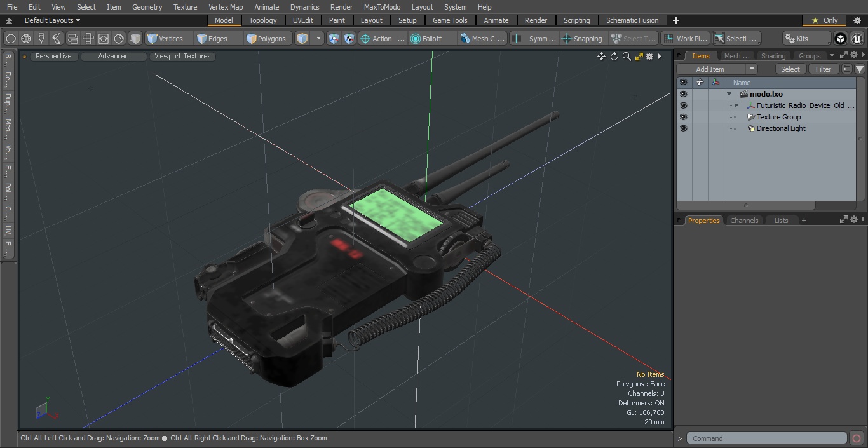Open the Render menu in menu bar
This screenshot has height=448, width=868.
[341, 7]
